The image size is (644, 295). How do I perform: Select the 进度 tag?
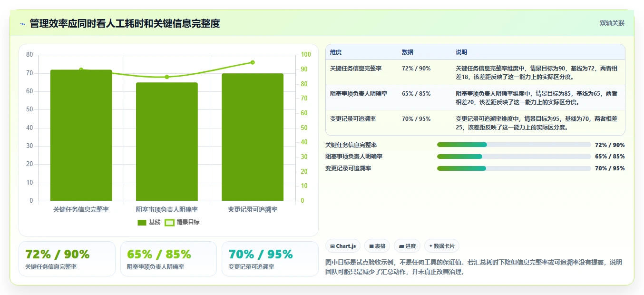point(407,246)
